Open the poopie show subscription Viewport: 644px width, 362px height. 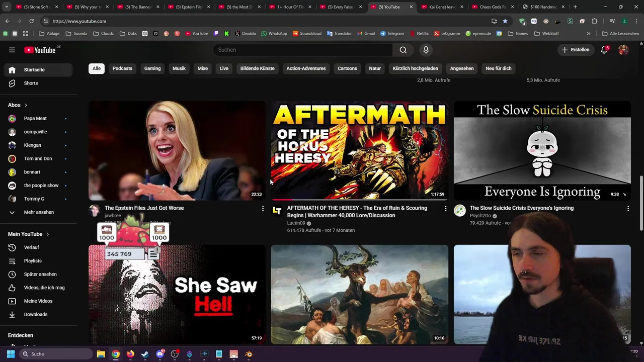click(x=38, y=186)
